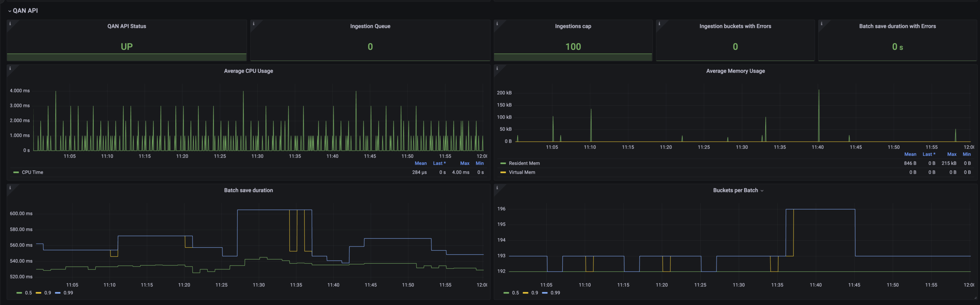Click the Batch save duration panel title
Screen dimensions: 980x305
coord(248,191)
